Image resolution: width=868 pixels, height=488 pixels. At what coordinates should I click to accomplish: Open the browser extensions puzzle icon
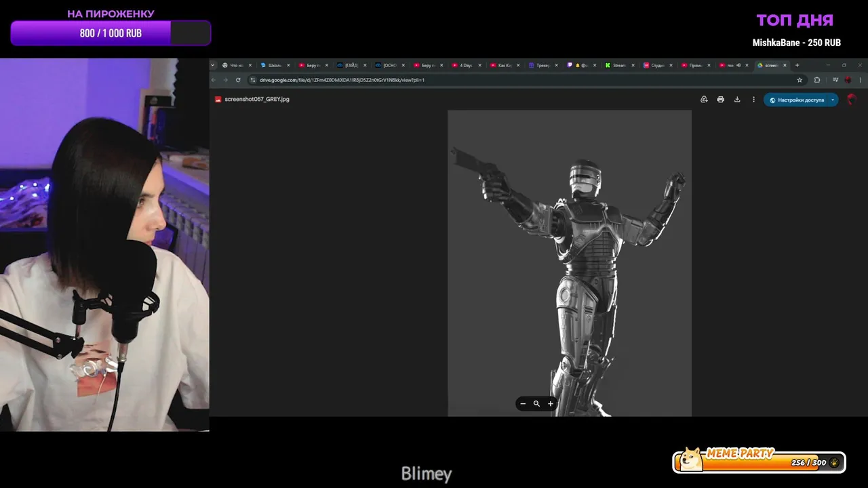(817, 80)
